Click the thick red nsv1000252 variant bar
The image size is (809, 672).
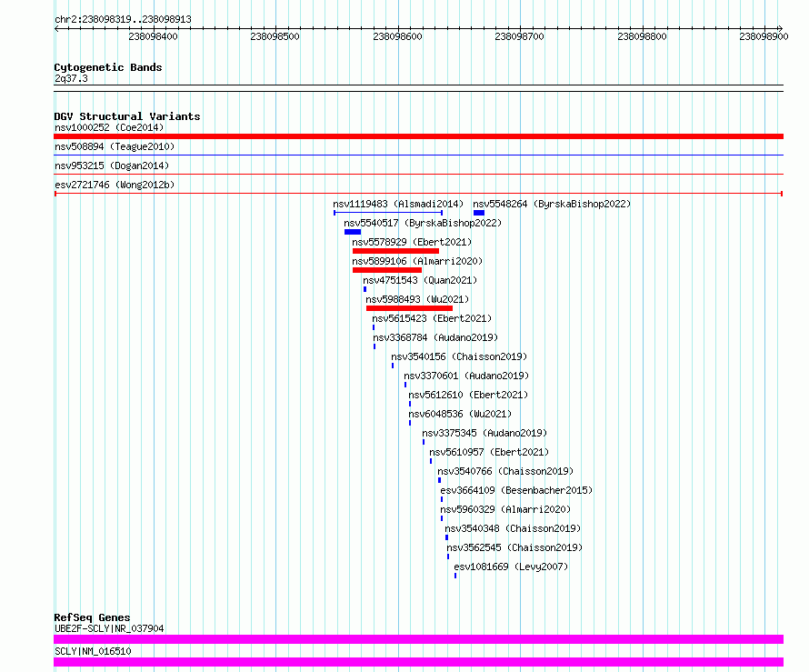pos(418,136)
